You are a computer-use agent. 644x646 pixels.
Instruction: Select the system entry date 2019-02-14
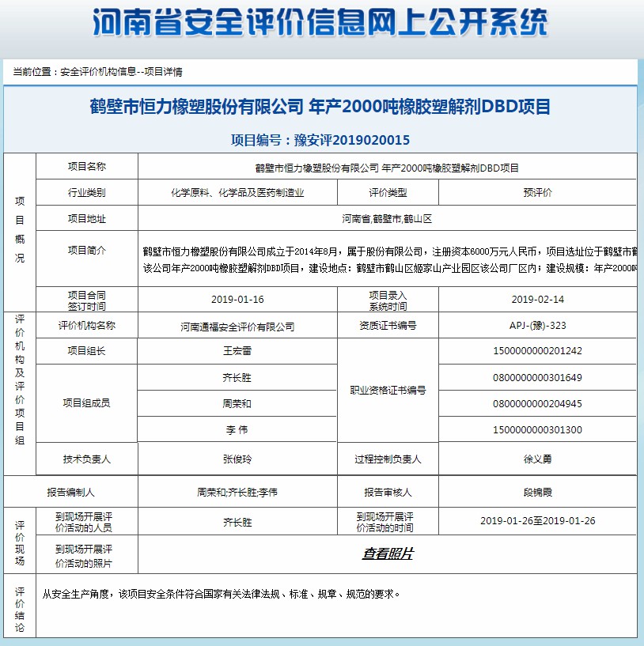click(x=538, y=300)
